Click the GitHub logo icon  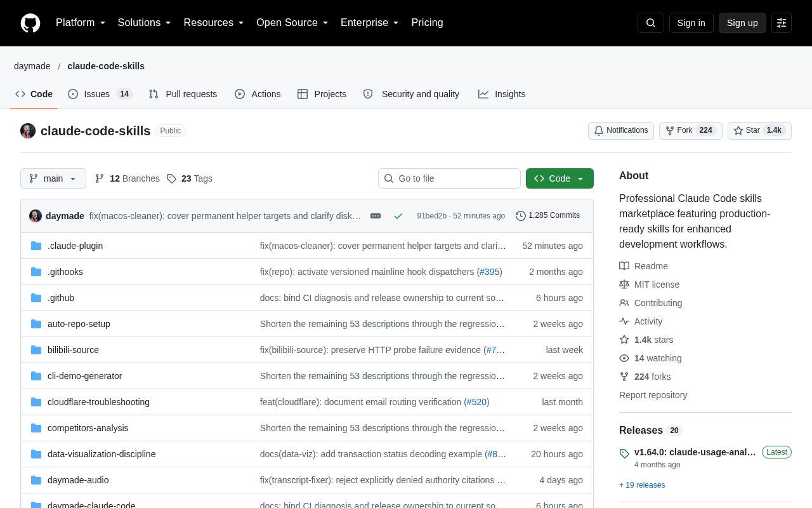[30, 23]
